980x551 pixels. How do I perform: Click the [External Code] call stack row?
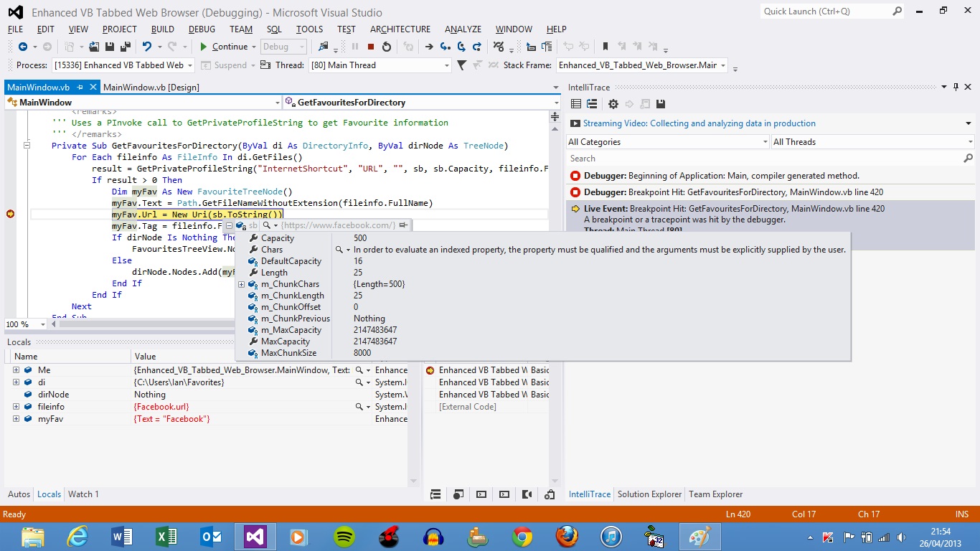click(468, 407)
